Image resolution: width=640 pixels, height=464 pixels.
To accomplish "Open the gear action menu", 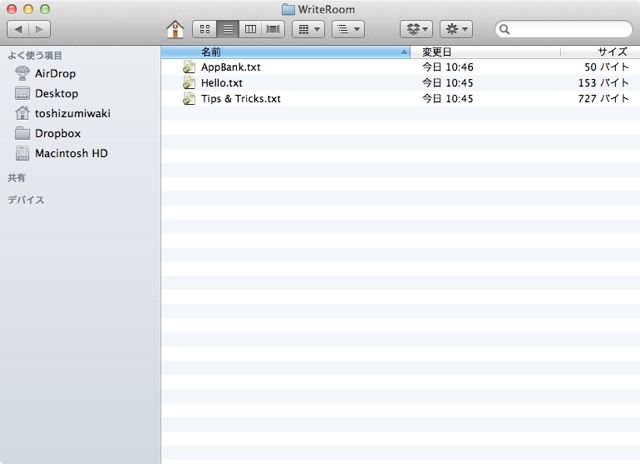I will pyautogui.click(x=456, y=29).
